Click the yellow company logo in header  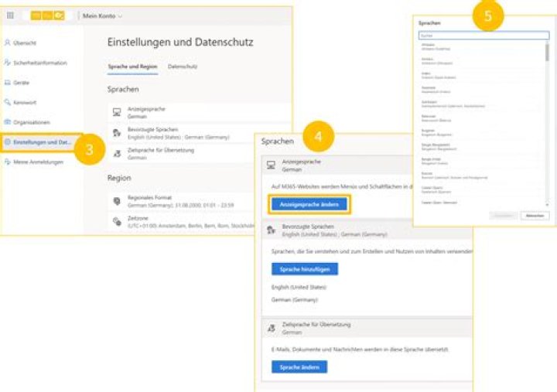click(47, 15)
